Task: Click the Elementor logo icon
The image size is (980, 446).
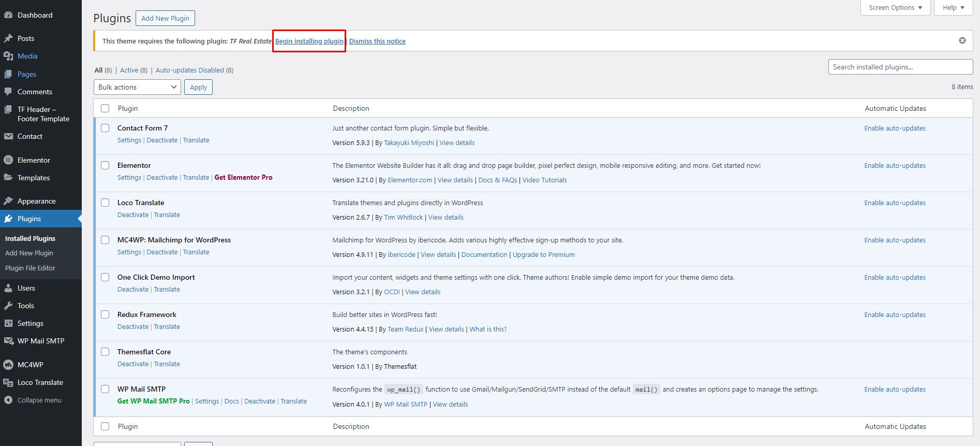Action: (x=8, y=160)
